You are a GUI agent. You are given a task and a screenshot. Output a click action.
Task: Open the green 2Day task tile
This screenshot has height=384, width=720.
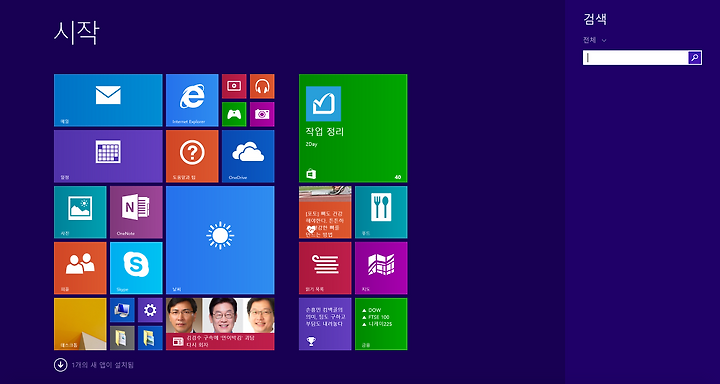pos(353,128)
